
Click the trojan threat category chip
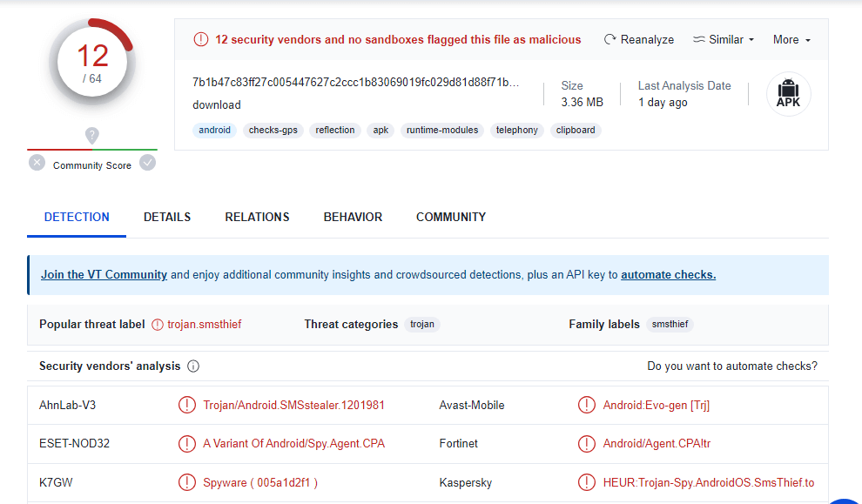[x=422, y=325]
